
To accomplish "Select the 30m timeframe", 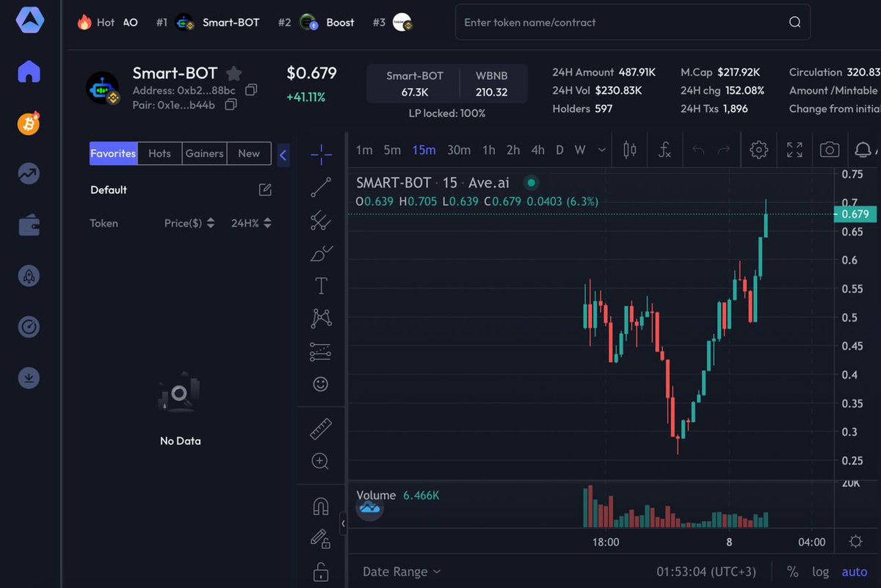I will coord(459,149).
